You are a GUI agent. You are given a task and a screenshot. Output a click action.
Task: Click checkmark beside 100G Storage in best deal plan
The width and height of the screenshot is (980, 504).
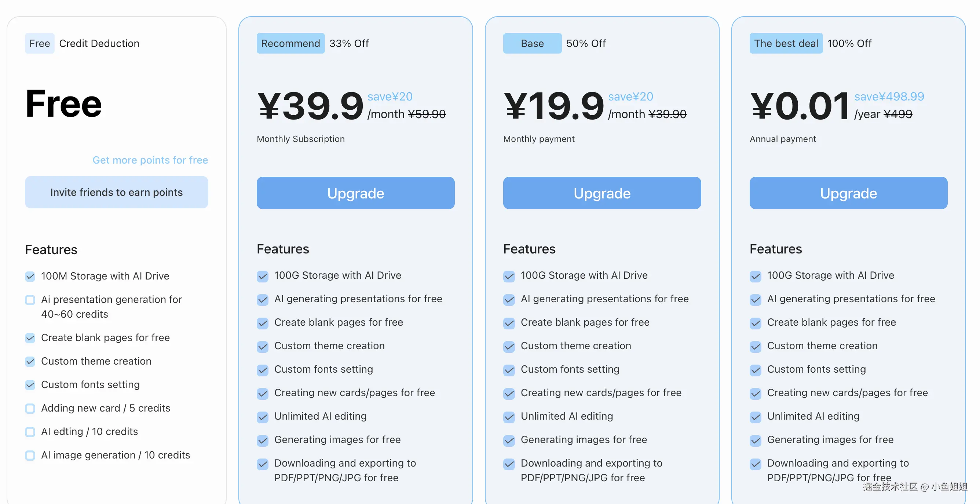pos(755,276)
